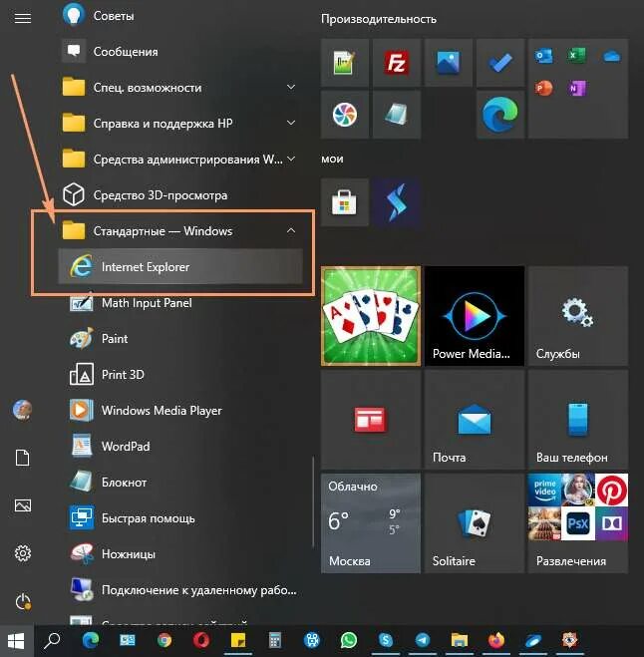Open the red News tile

pos(371,420)
